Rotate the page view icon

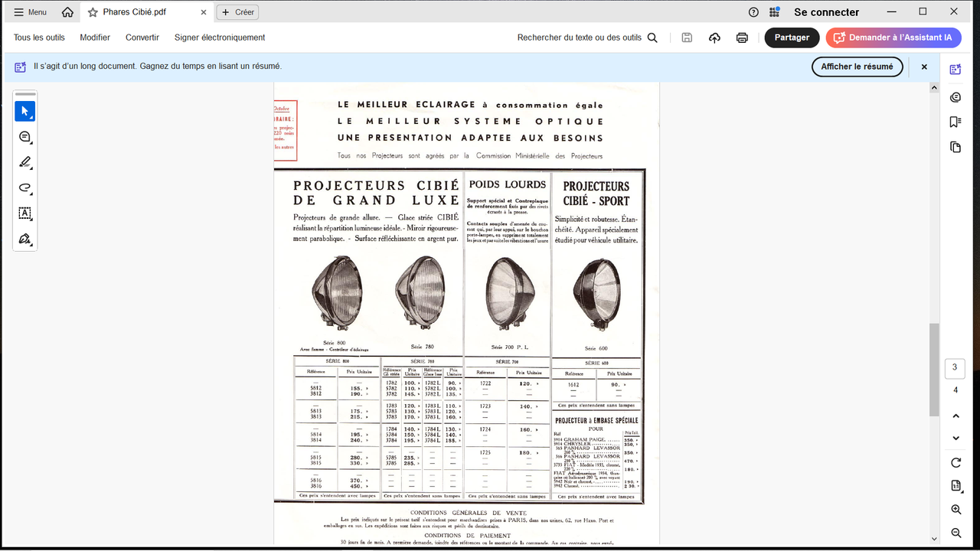[955, 463]
